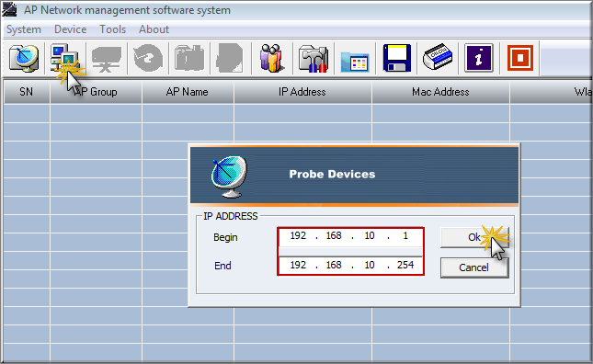Click the 'Begin' label text
593x364 pixels.
(x=225, y=237)
